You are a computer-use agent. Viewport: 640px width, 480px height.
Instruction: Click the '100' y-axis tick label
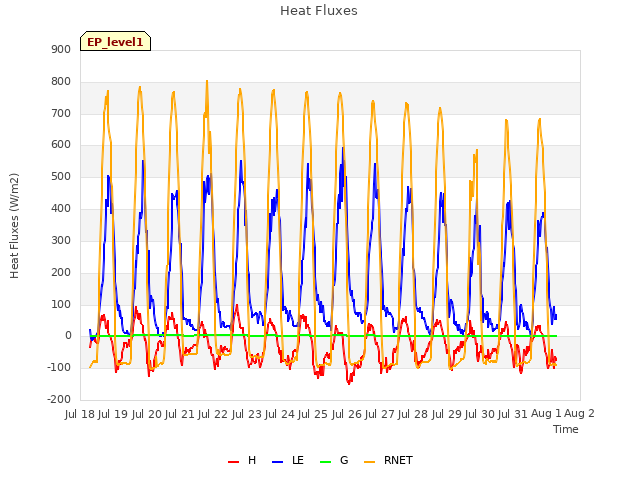coord(61,304)
